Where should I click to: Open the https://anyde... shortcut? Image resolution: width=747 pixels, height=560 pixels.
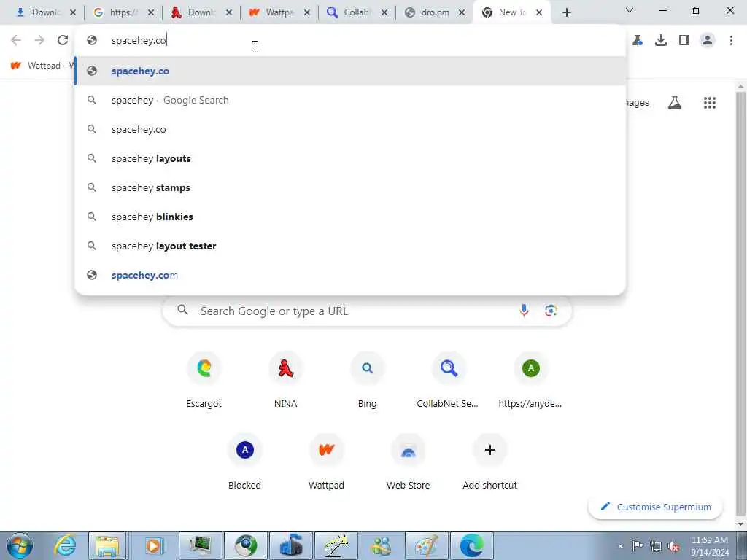point(530,381)
